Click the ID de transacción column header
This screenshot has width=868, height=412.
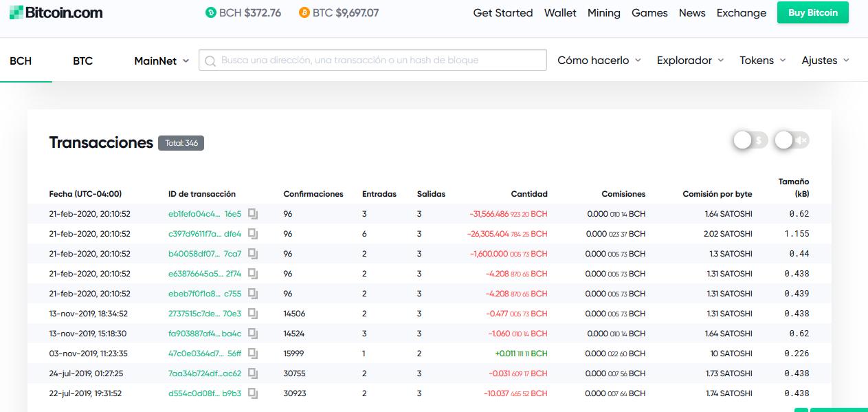click(x=202, y=194)
